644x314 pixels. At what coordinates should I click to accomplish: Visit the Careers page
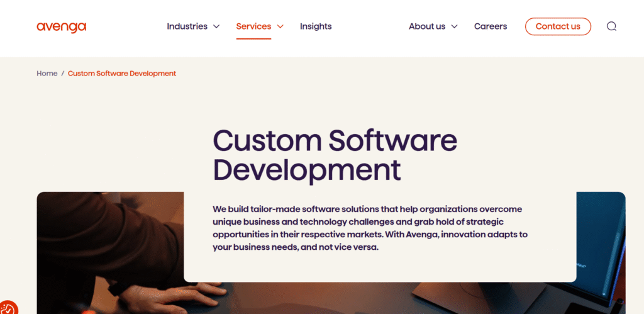point(491,26)
